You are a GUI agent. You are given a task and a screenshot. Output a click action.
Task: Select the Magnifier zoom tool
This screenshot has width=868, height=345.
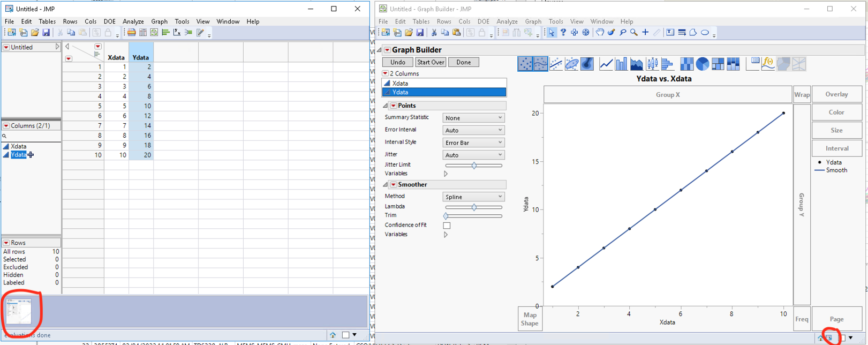(634, 33)
